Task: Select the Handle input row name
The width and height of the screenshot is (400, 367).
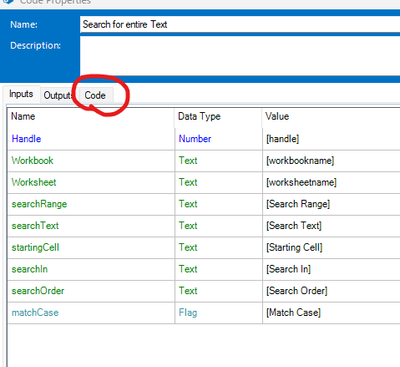Action: click(x=26, y=139)
